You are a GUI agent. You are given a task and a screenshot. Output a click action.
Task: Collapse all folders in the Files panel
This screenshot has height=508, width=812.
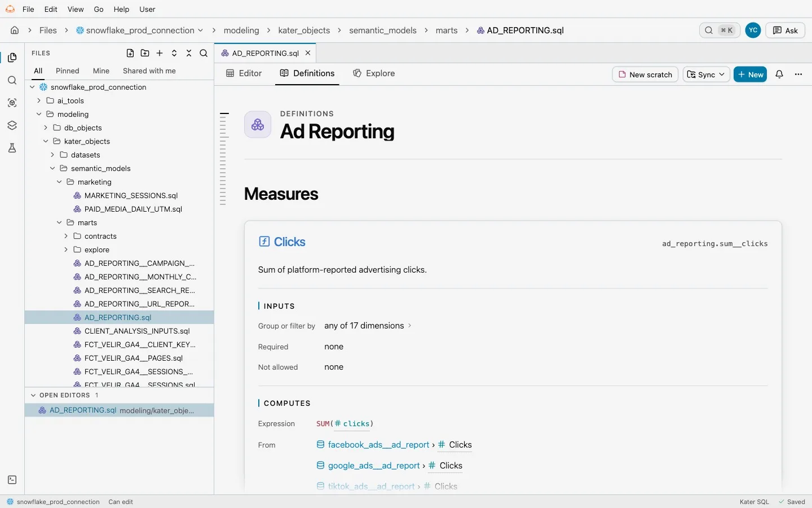point(189,53)
